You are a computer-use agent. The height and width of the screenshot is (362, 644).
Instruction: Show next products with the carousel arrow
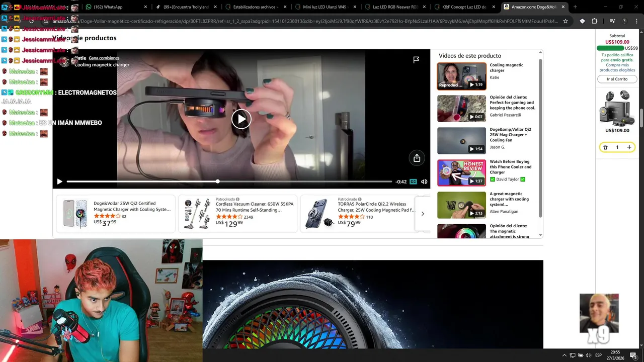[423, 214]
